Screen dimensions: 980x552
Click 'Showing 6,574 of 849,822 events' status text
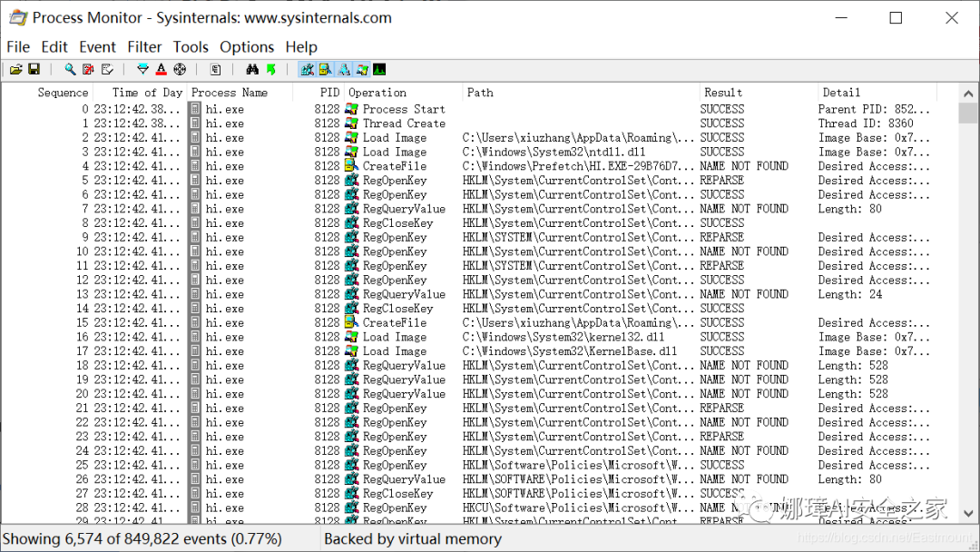142,539
